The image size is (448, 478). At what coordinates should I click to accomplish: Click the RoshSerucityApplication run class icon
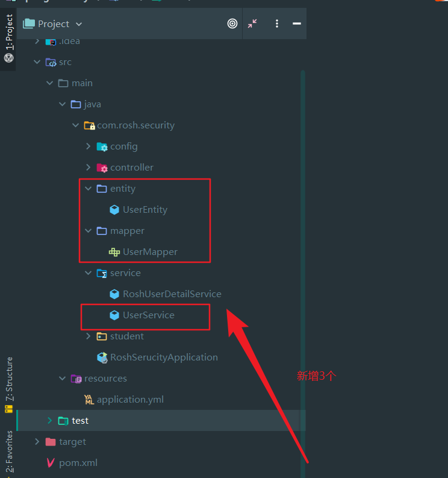tap(102, 357)
